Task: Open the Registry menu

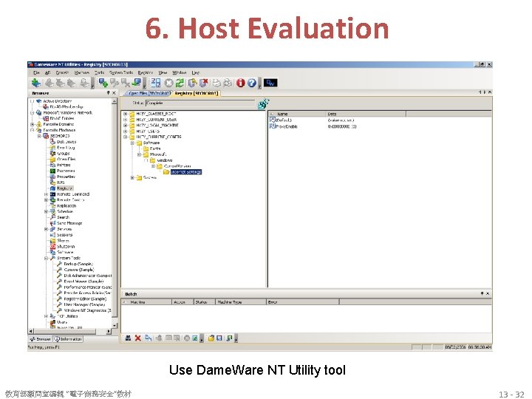Action: point(146,72)
